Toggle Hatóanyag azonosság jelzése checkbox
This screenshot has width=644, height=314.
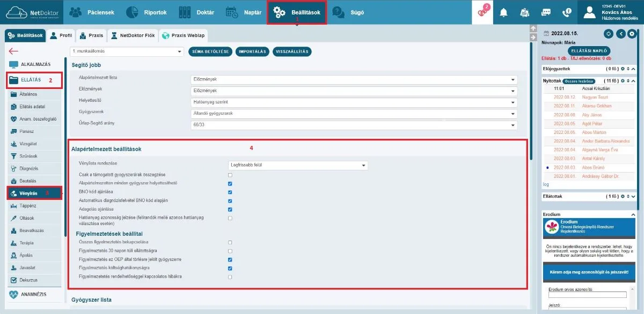230,218
